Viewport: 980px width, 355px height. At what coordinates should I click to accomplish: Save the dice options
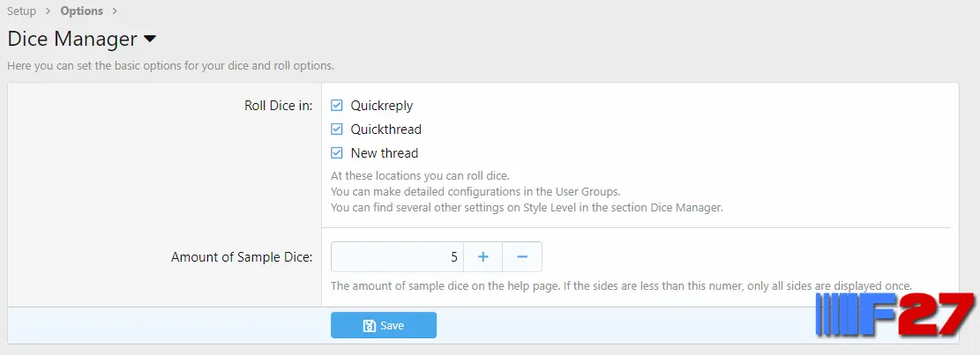(x=383, y=325)
